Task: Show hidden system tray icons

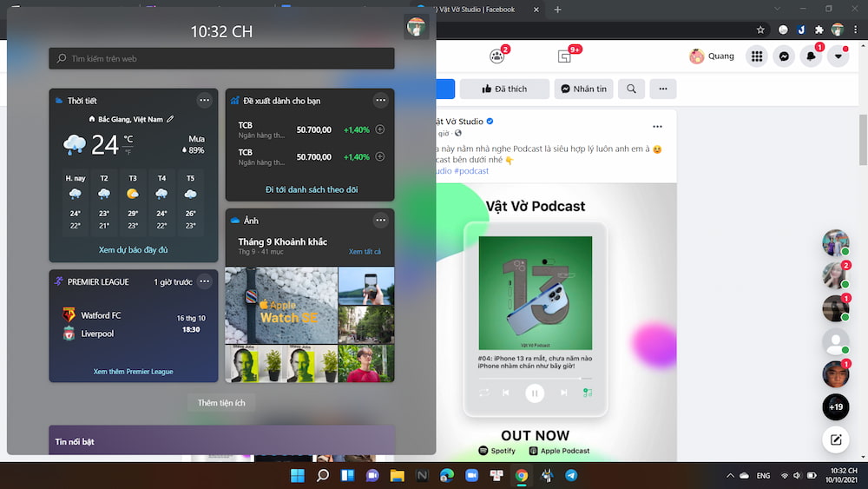Action: click(x=730, y=475)
